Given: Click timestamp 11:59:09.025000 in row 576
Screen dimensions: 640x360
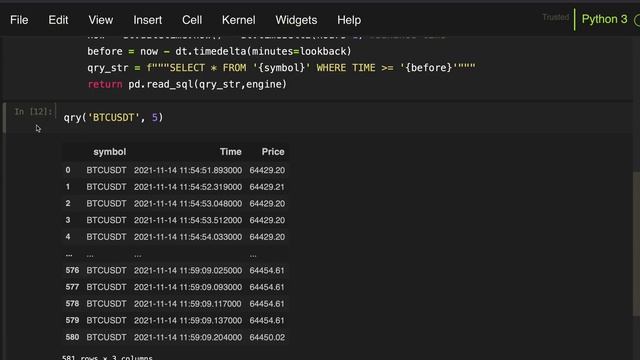Looking at the screenshot, I should coord(188,271).
